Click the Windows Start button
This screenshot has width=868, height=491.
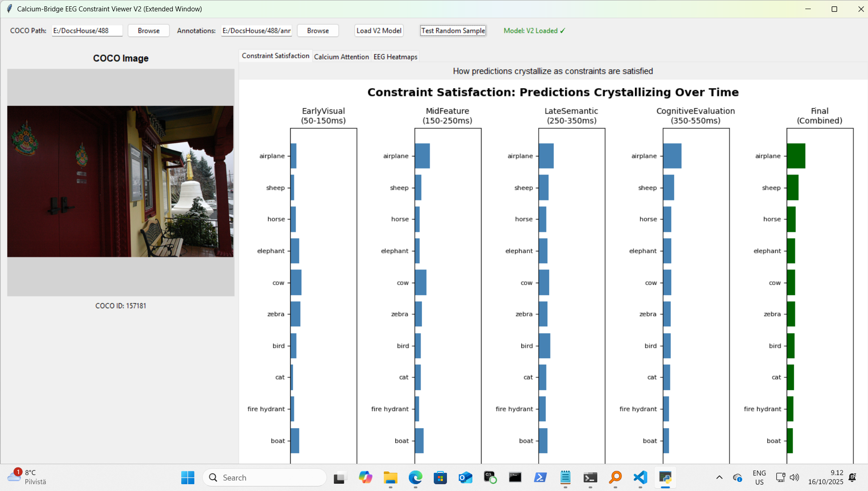[188, 478]
